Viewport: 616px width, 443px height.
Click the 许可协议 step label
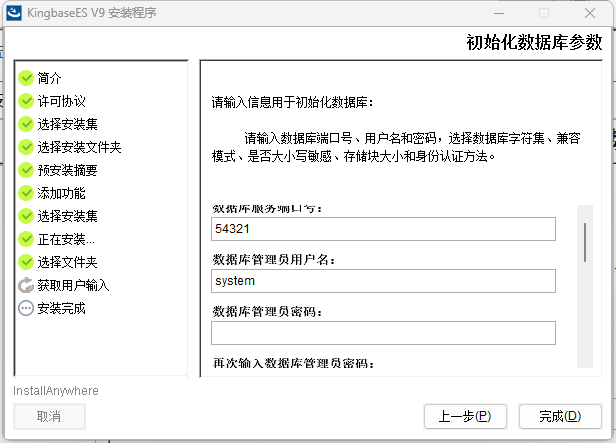click(62, 101)
